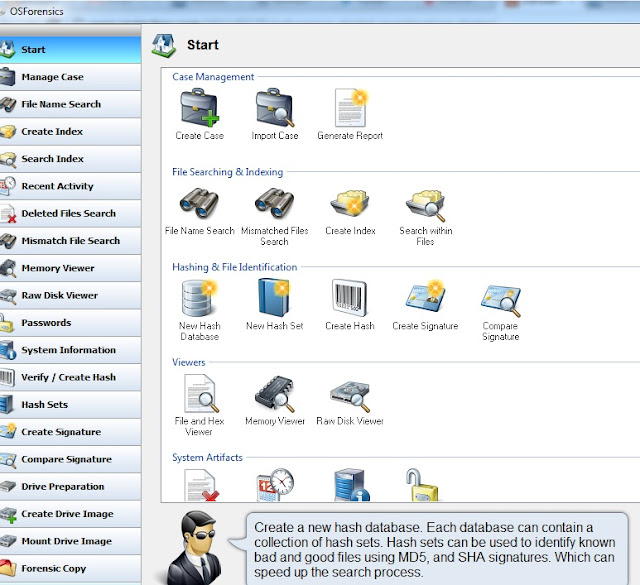Click Create Index icon in File Searching section
This screenshot has width=640, height=585.
pyautogui.click(x=350, y=203)
